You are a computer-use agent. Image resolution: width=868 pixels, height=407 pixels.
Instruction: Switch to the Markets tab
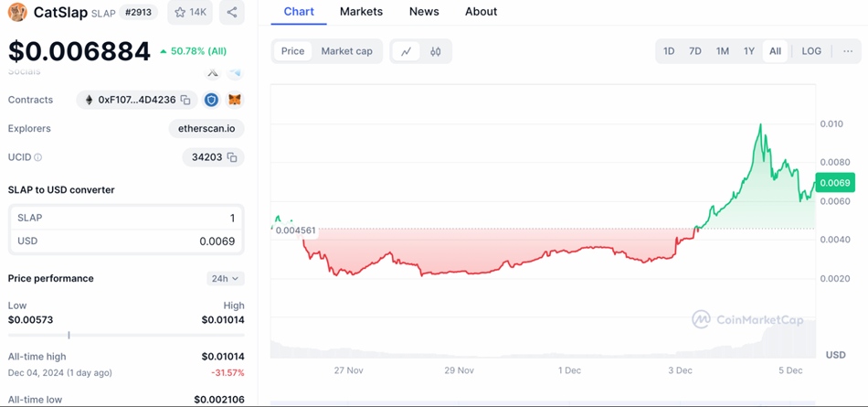pyautogui.click(x=361, y=12)
